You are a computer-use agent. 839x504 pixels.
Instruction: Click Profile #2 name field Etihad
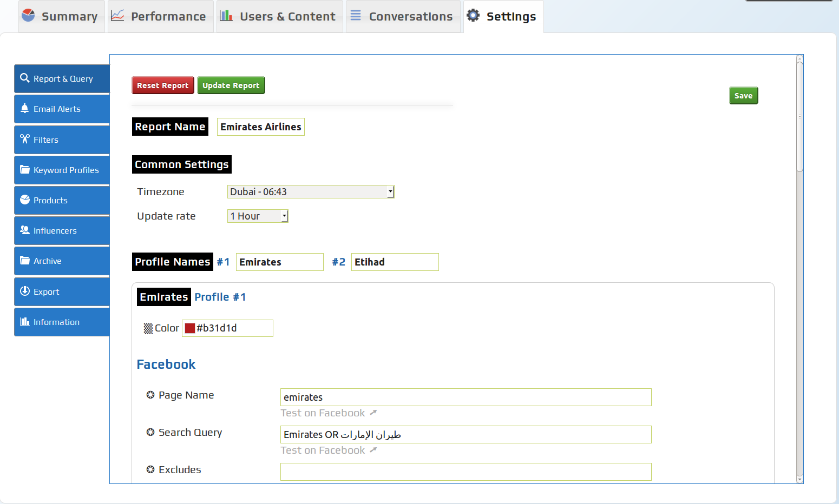coord(395,262)
